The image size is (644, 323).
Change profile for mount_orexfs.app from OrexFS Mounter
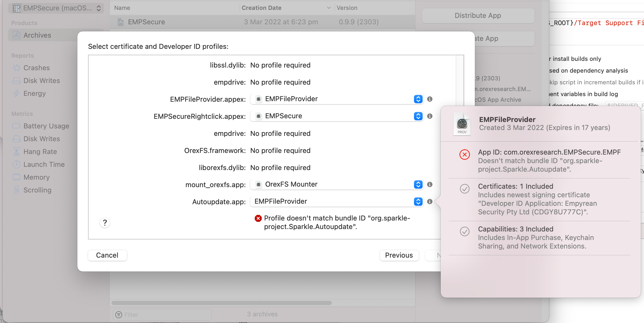tap(418, 184)
